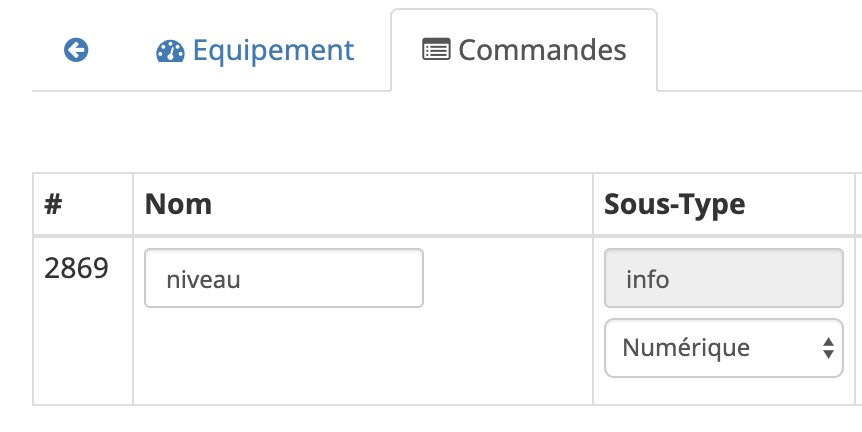This screenshot has width=862, height=432.
Task: Click the info text in the disabled field
Action: click(x=648, y=279)
